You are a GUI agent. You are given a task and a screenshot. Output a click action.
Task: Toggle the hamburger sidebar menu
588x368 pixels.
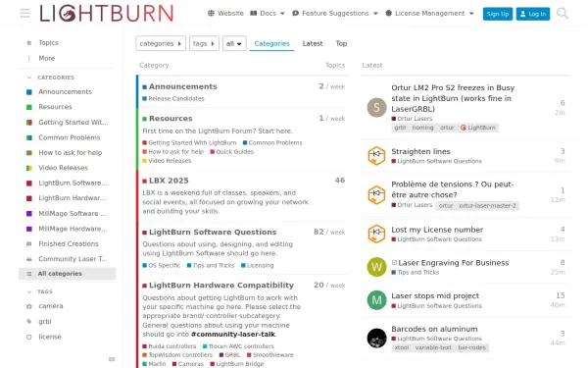pos(24,14)
